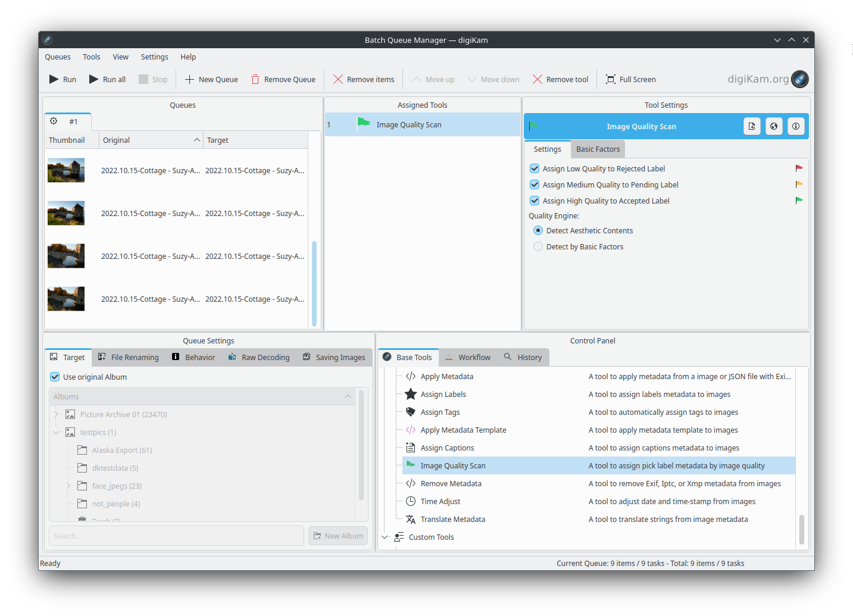Collapse the testpics album tree
Image resolution: width=853 pixels, height=616 pixels.
[57, 432]
